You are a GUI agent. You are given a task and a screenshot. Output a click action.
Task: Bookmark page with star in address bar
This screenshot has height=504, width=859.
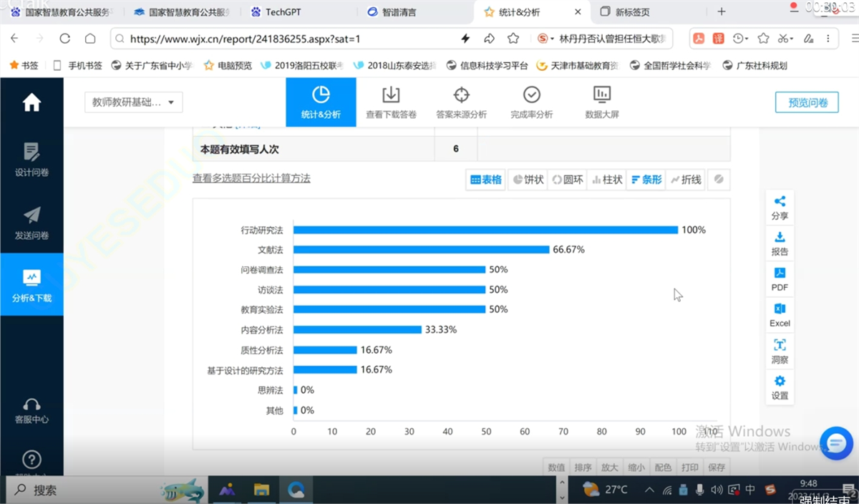513,39
